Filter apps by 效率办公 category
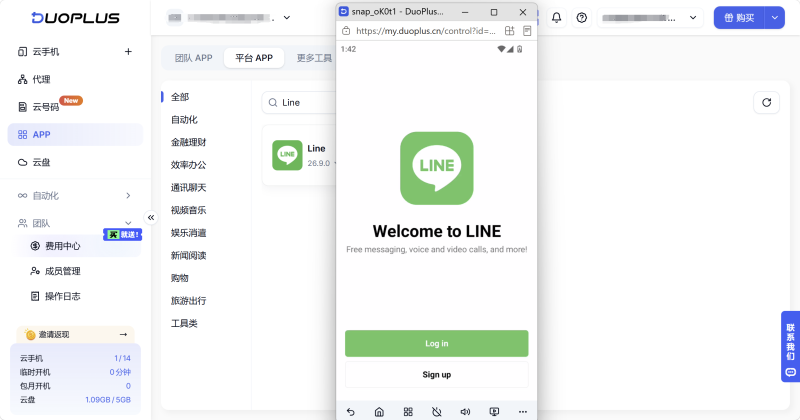Screen dimensions: 800x420 point(188,165)
